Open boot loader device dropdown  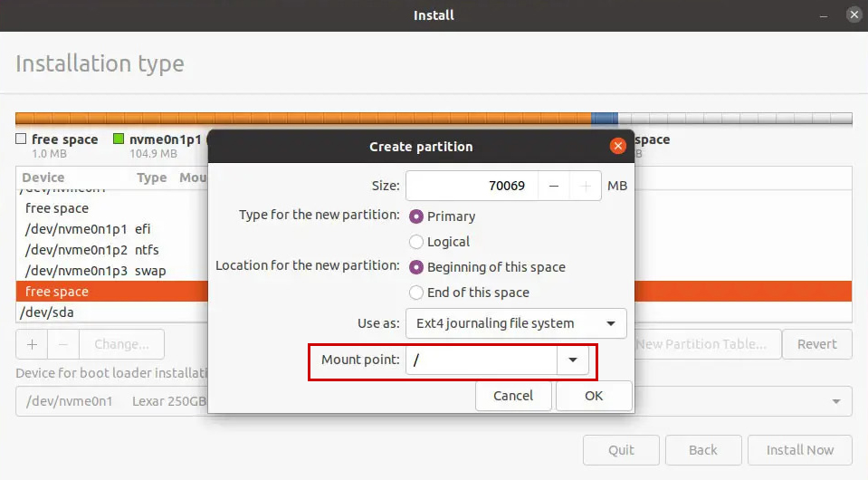[x=835, y=400]
